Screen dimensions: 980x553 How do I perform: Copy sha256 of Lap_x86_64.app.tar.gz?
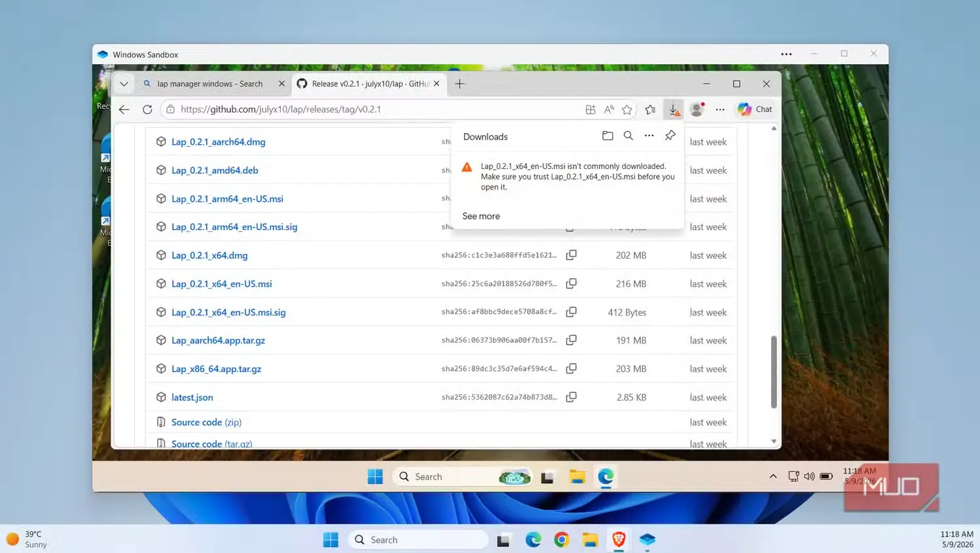pos(572,368)
